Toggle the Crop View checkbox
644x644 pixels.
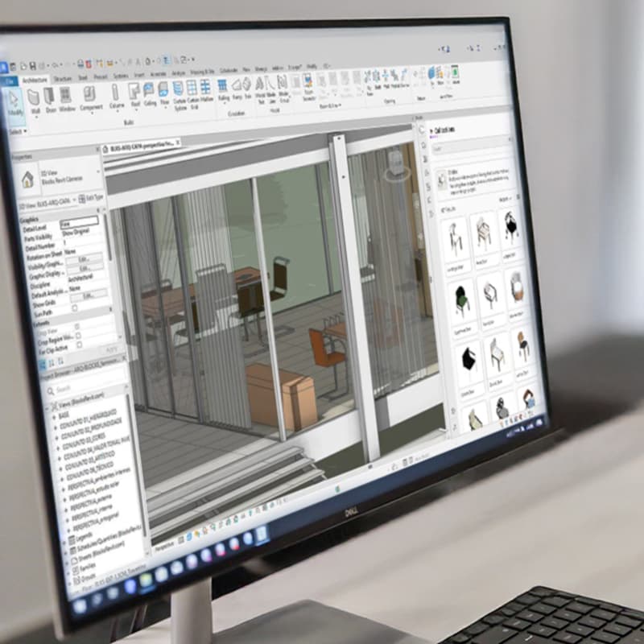76,326
